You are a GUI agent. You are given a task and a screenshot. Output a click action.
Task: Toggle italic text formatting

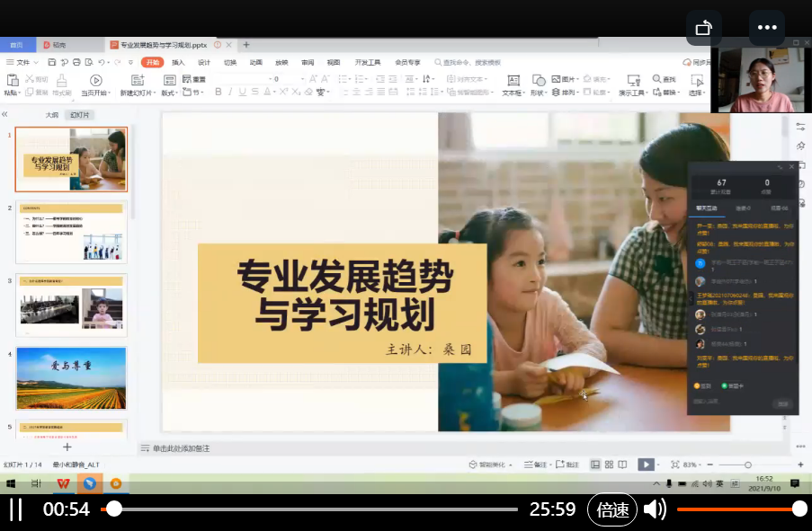tap(230, 92)
